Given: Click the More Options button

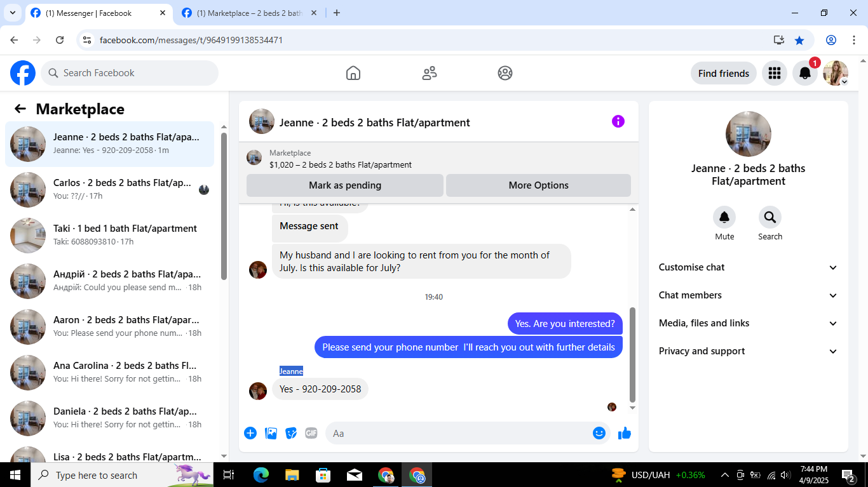Looking at the screenshot, I should 538,185.
